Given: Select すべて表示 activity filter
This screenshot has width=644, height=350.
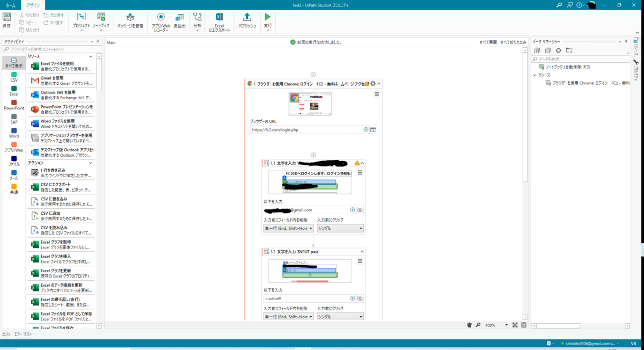Looking at the screenshot, I should pos(14,63).
